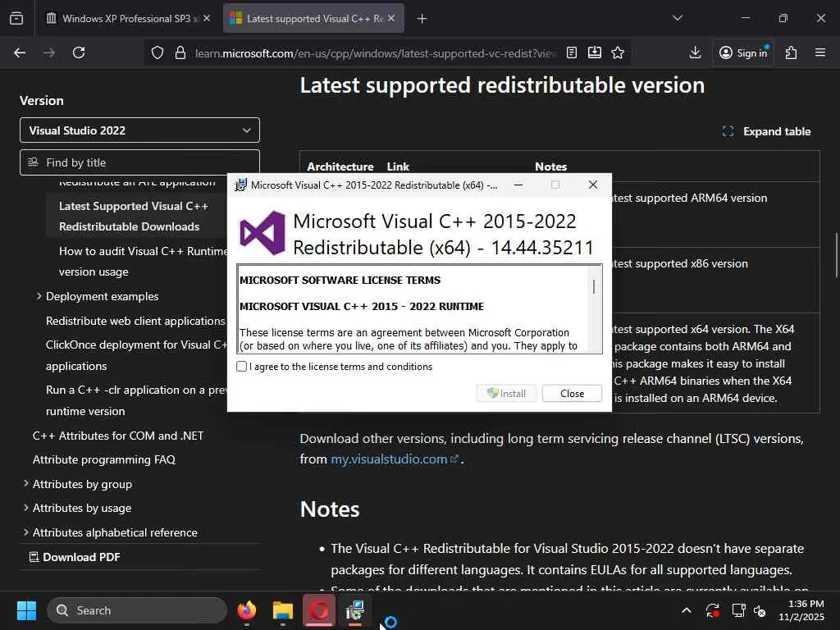Minimize the Visual C++ Redistributable dialog
The image size is (840, 630).
[x=518, y=185]
